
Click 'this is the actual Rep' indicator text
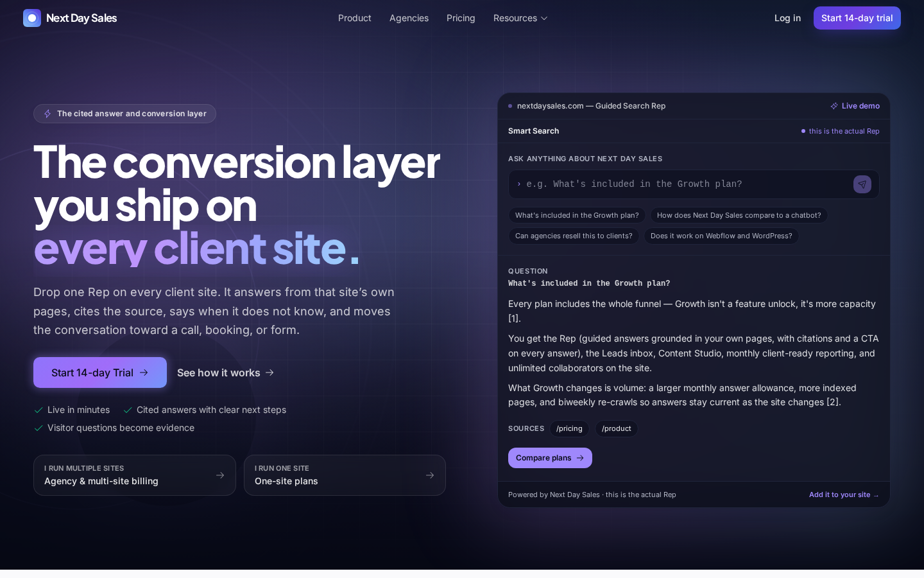[x=844, y=131]
